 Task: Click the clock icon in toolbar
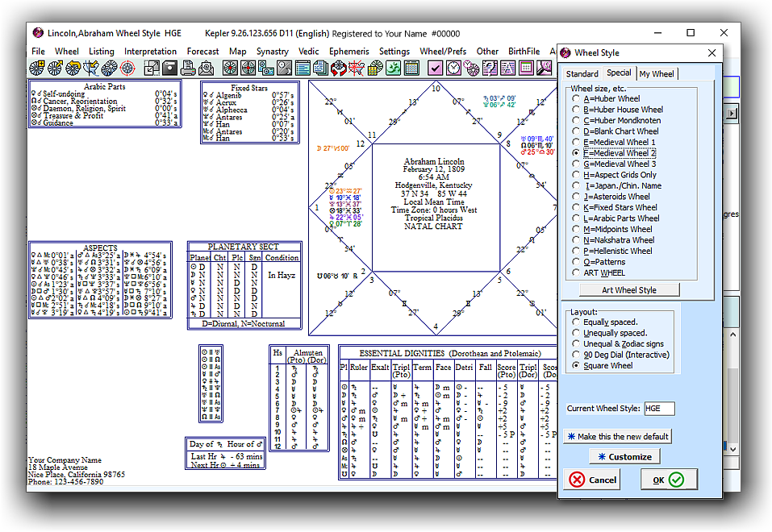[x=453, y=68]
